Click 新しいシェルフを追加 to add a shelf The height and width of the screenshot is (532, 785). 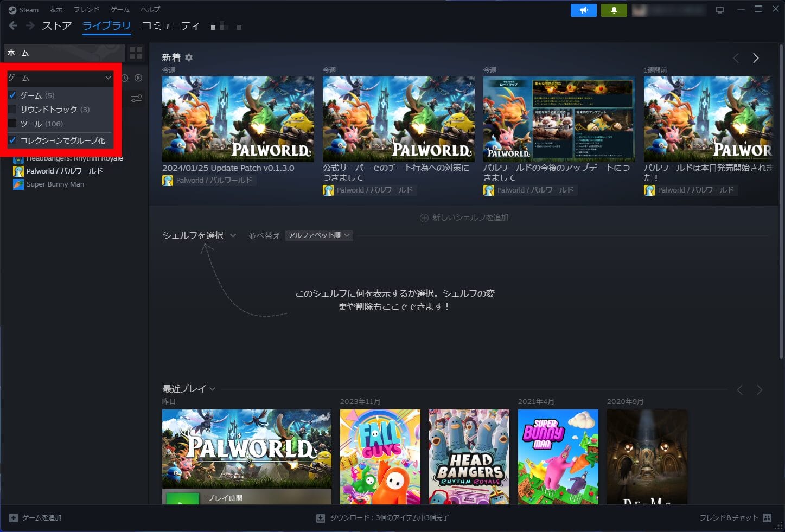(464, 217)
